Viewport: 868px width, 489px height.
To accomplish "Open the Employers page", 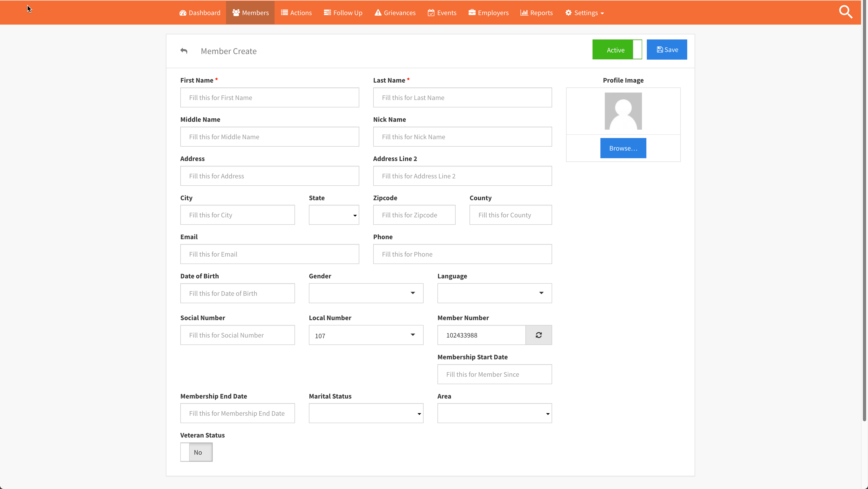I will (x=488, y=13).
